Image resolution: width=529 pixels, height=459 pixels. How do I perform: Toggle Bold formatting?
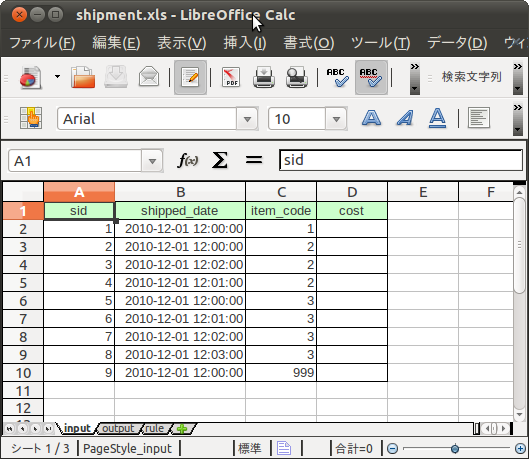pyautogui.click(x=371, y=118)
